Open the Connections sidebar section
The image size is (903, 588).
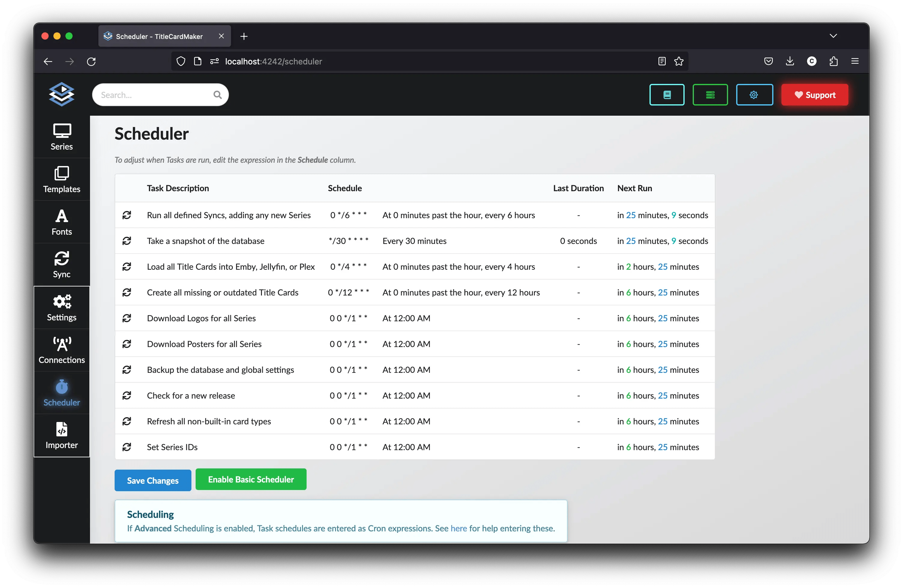click(x=61, y=350)
